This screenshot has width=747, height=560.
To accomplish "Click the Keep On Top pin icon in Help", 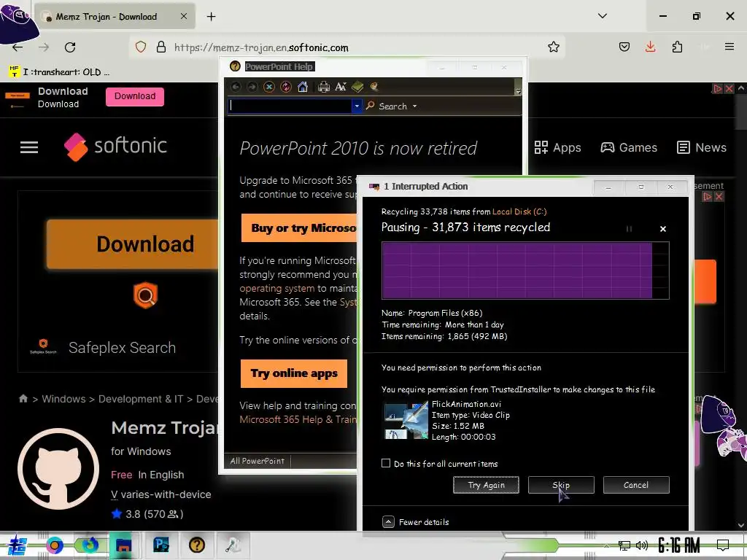I will (x=374, y=87).
